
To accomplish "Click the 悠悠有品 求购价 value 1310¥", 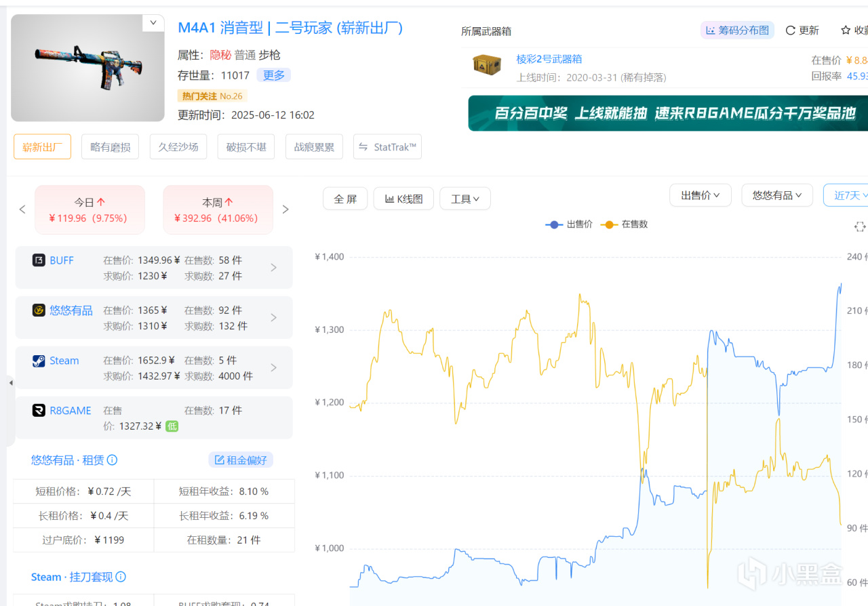I will (x=153, y=326).
